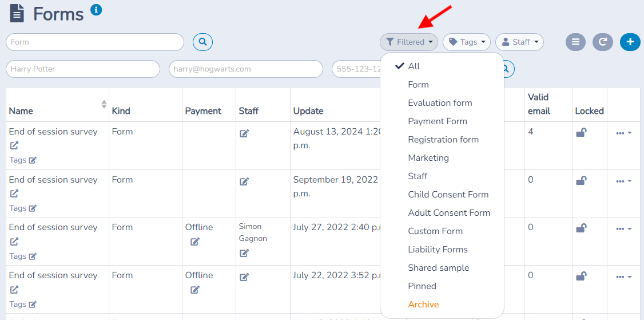Click the Kind column header

[x=121, y=110]
